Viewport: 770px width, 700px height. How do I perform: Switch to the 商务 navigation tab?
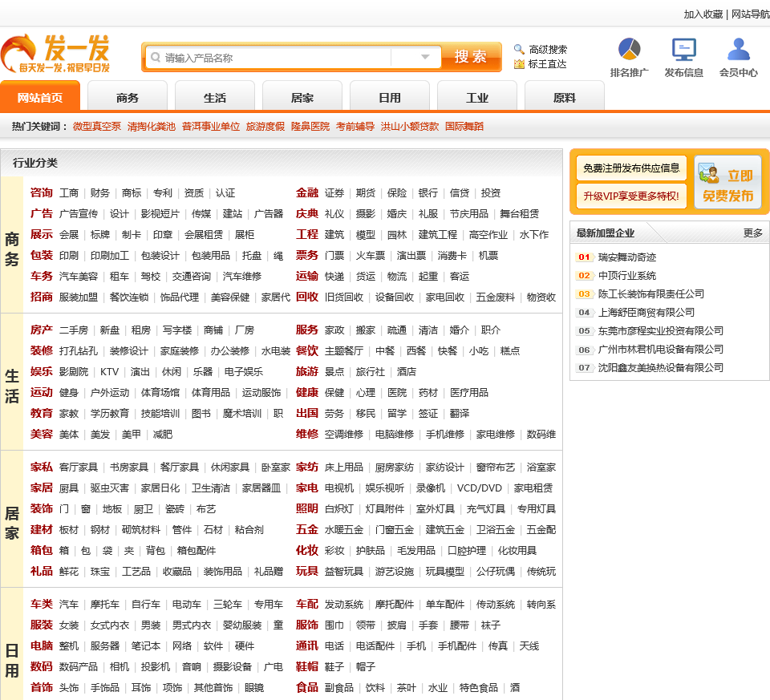click(128, 98)
